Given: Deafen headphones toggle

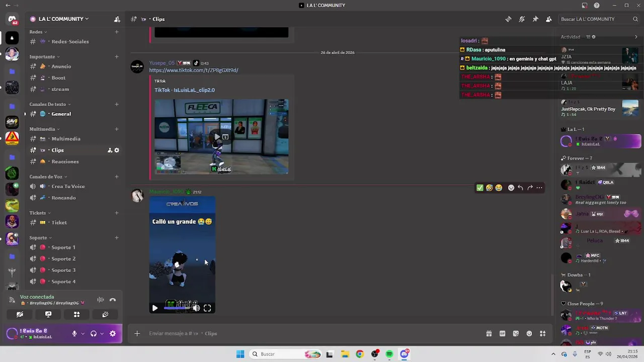Looking at the screenshot, I should coord(93,333).
